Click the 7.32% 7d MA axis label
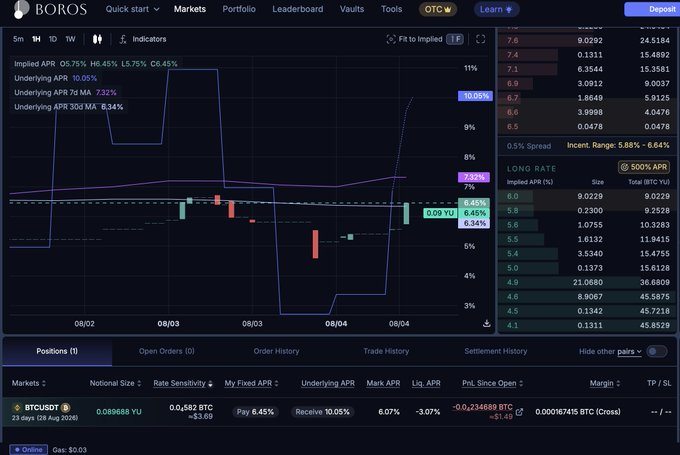This screenshot has height=455, width=680. pyautogui.click(x=474, y=177)
